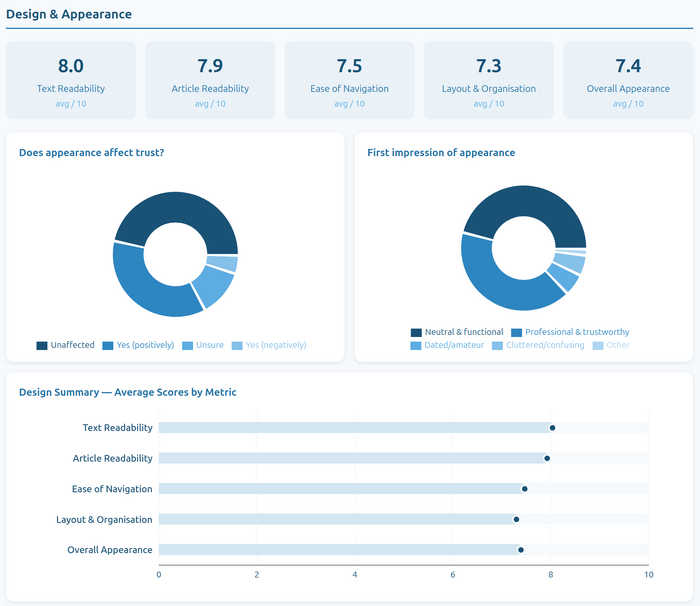700x606 pixels.
Task: Show the Yes (negatively) legend series
Action: coord(269,345)
